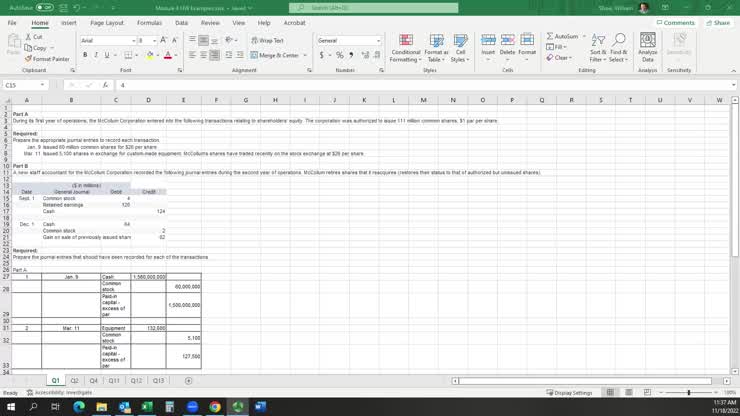The image size is (740, 416).
Task: Open the font size dropdown
Action: coord(154,41)
